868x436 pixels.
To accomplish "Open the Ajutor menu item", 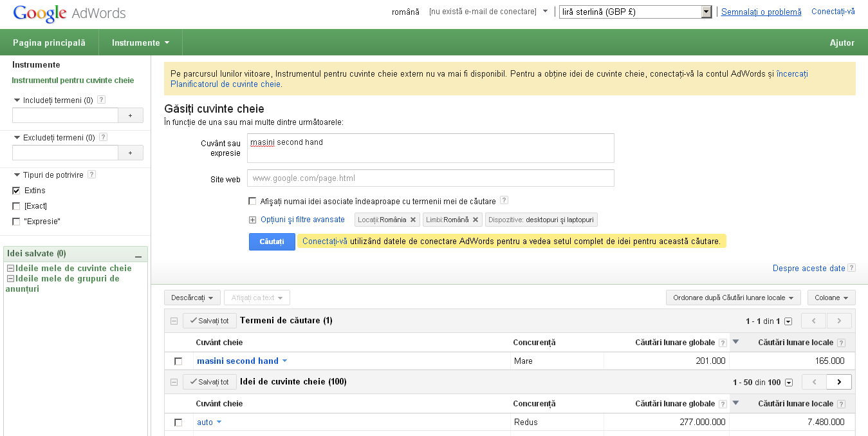I will [x=842, y=43].
